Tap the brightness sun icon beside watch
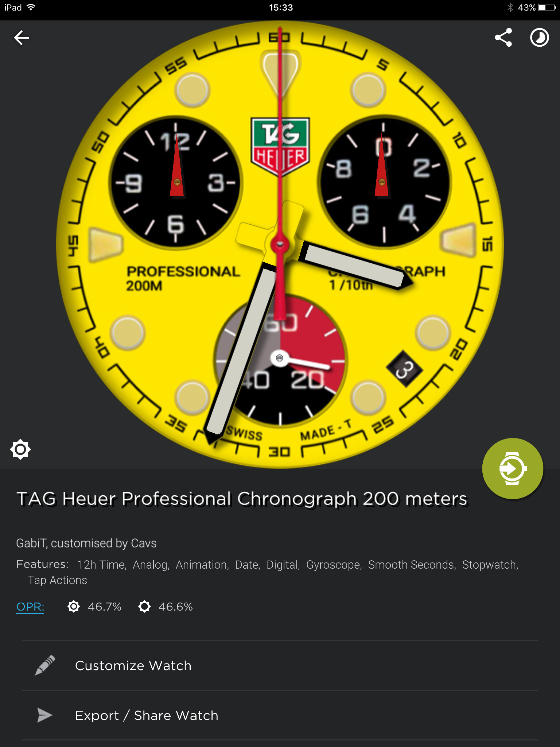 tap(20, 449)
